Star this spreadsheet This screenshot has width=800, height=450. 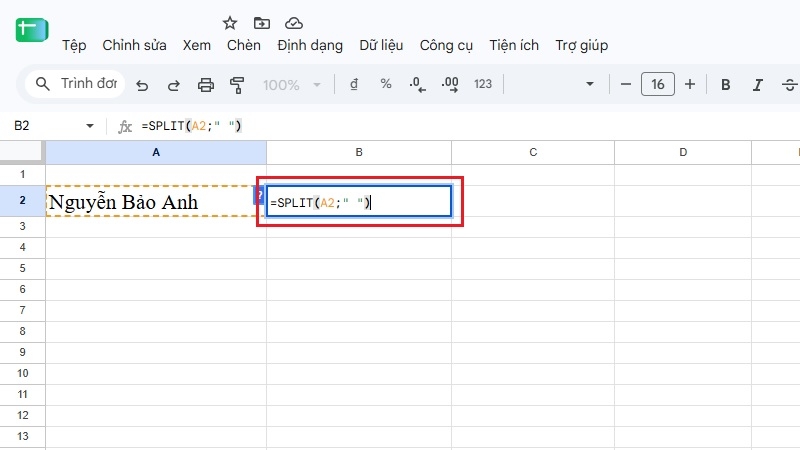coord(230,23)
